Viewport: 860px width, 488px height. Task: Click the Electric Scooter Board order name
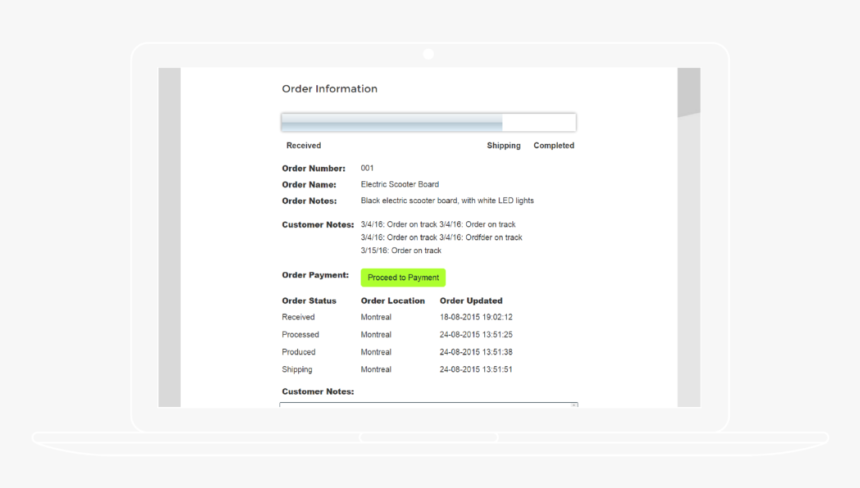pyautogui.click(x=399, y=185)
